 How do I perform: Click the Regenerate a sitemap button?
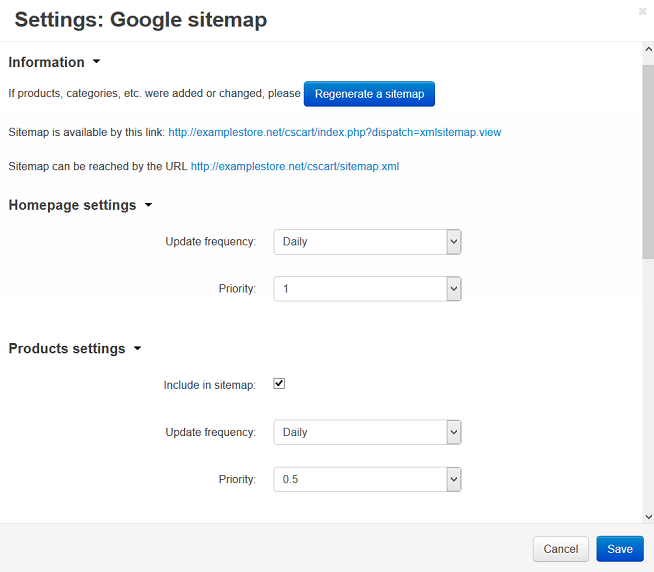(x=369, y=94)
